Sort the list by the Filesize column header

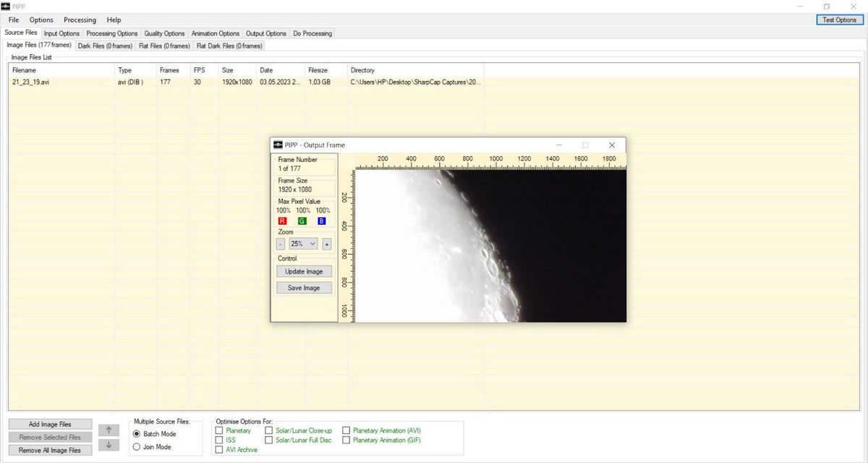[326, 70]
